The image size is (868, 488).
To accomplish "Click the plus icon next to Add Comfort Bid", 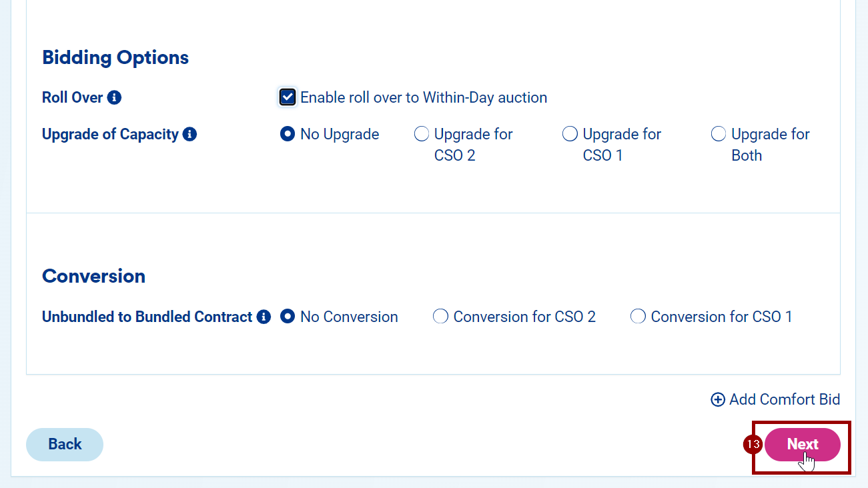I will click(718, 400).
